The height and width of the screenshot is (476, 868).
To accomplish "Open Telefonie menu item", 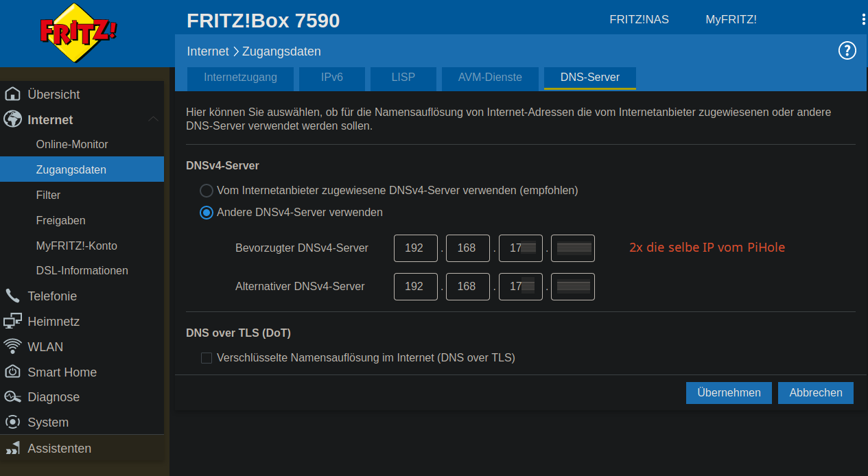I will (x=52, y=296).
